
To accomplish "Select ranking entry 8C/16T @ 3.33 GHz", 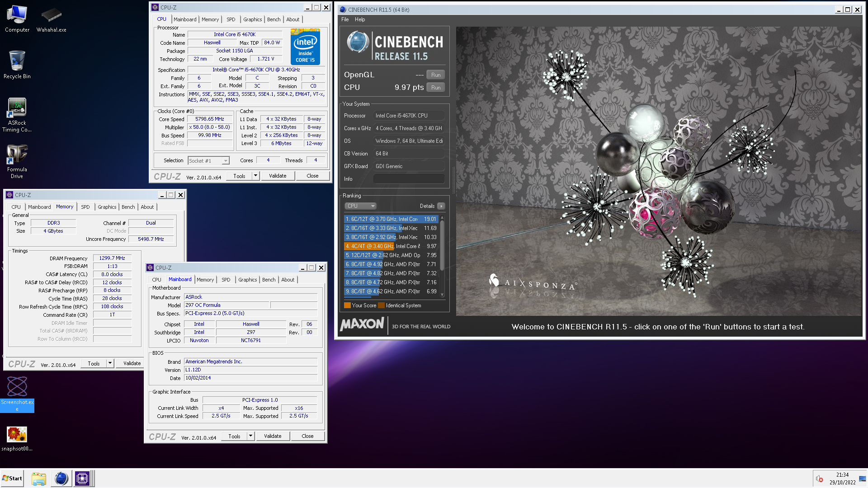I will tap(391, 228).
